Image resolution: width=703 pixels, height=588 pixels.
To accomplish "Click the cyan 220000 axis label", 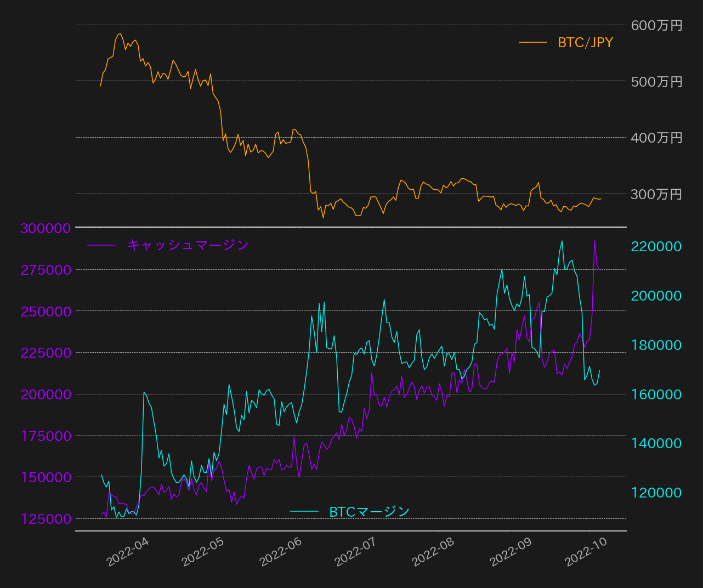I will click(x=656, y=246).
